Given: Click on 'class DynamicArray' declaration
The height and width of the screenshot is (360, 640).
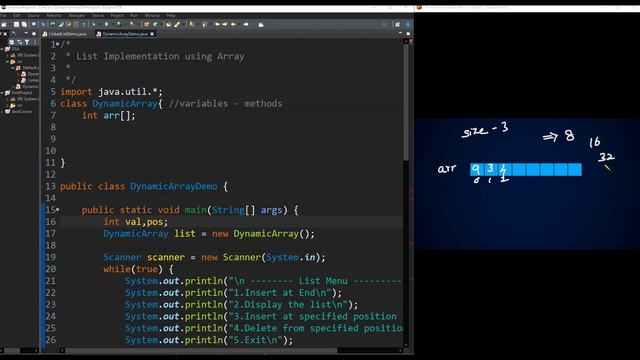Looking at the screenshot, I should pos(112,104).
